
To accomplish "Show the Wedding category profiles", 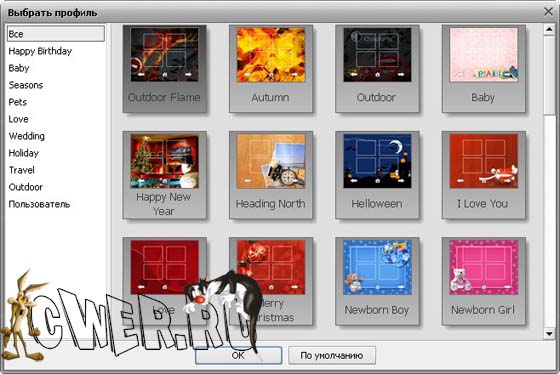I will click(27, 136).
